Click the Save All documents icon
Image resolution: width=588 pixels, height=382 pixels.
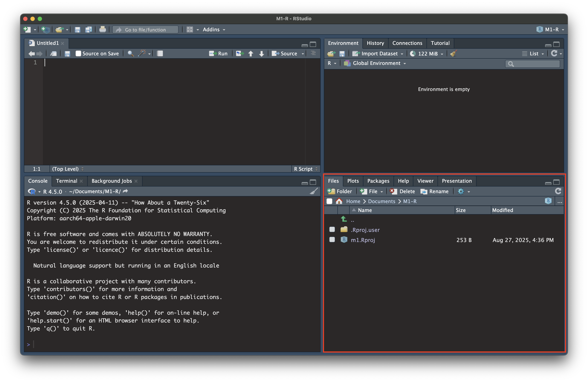pyautogui.click(x=89, y=30)
